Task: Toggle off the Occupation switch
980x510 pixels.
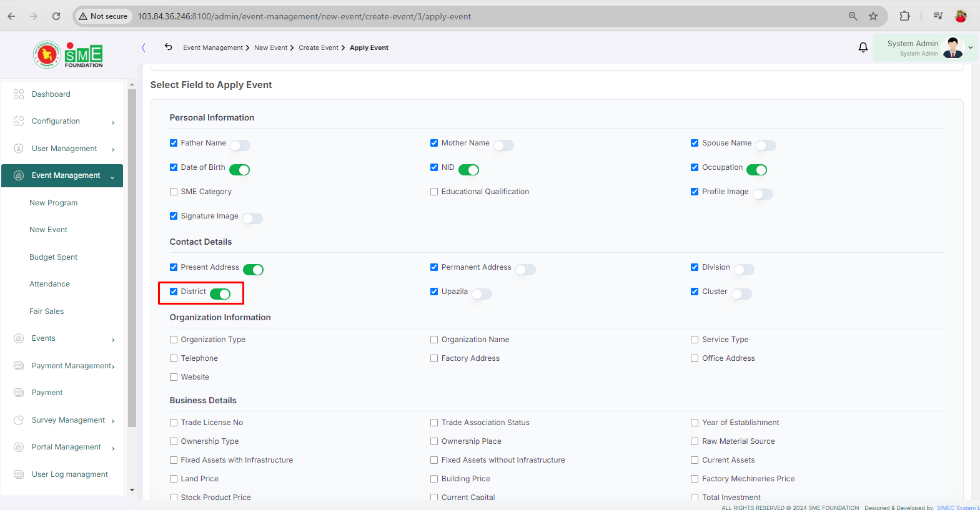Action: click(x=757, y=170)
